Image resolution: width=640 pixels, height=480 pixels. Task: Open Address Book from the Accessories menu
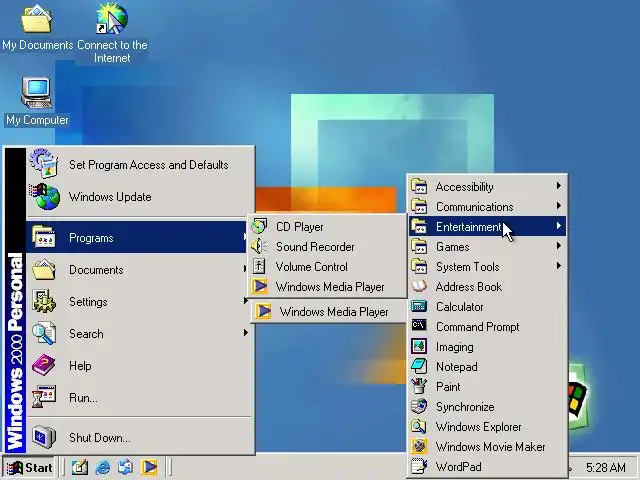pyautogui.click(x=487, y=287)
